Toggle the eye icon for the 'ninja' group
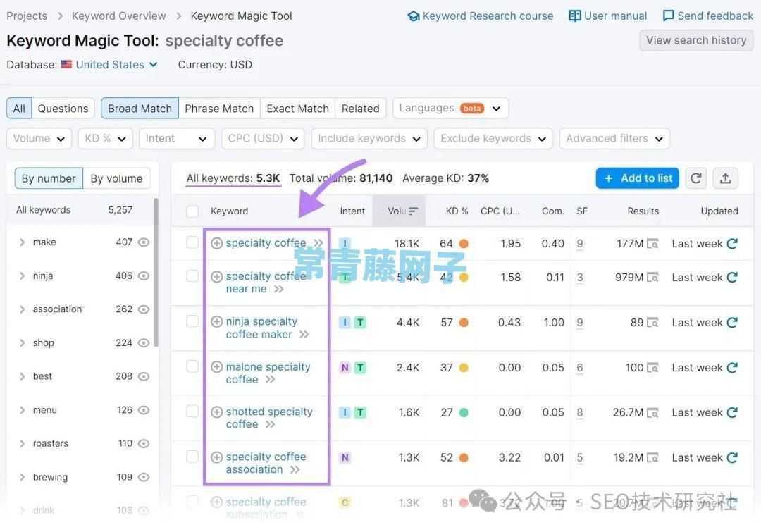The image size is (761, 532). [x=144, y=276]
